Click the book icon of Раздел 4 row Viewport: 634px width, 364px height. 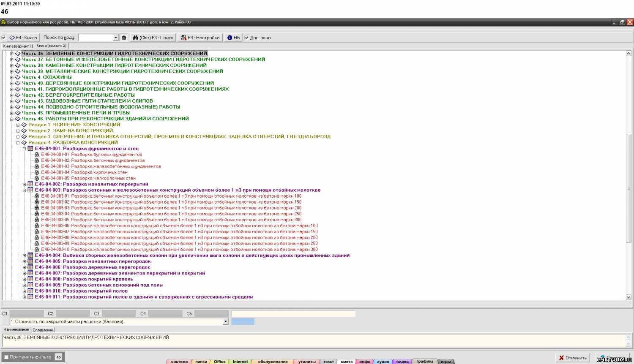click(24, 142)
